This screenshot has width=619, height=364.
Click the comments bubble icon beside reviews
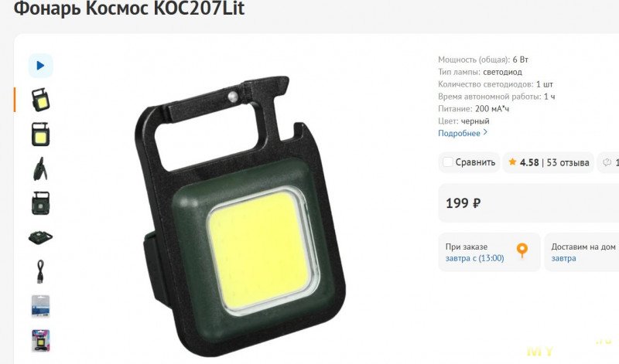[607, 162]
